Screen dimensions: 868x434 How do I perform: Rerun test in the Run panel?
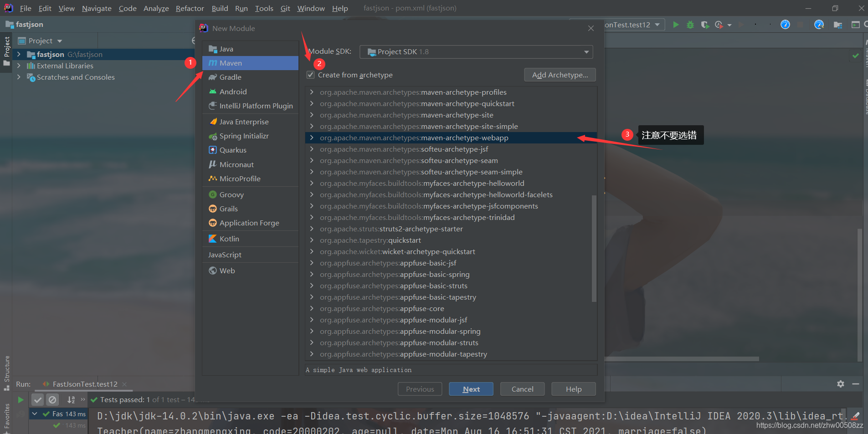(21, 399)
